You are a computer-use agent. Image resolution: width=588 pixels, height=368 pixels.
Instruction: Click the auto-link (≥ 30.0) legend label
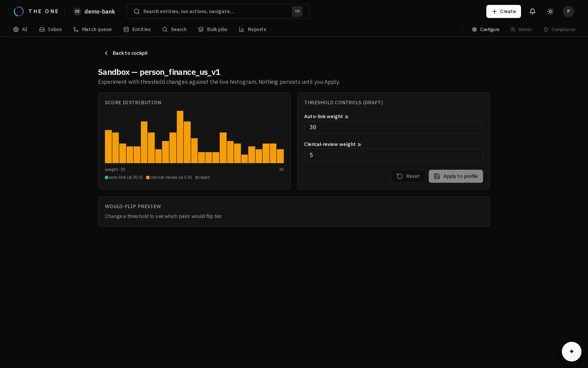click(126, 177)
